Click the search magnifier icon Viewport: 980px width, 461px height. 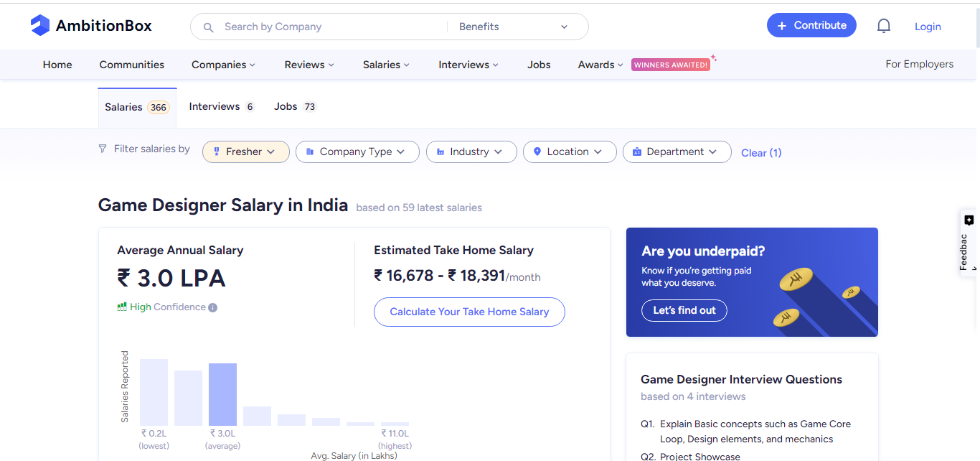pos(209,27)
